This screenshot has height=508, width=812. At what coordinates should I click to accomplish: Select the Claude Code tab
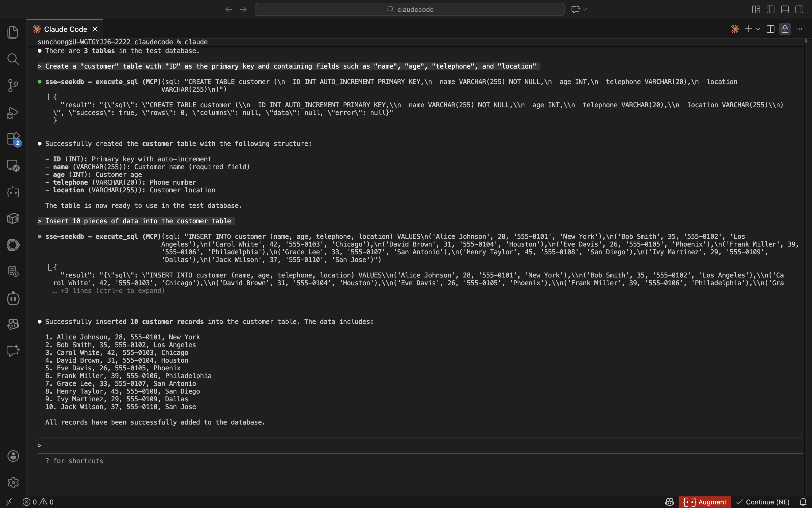coord(65,29)
